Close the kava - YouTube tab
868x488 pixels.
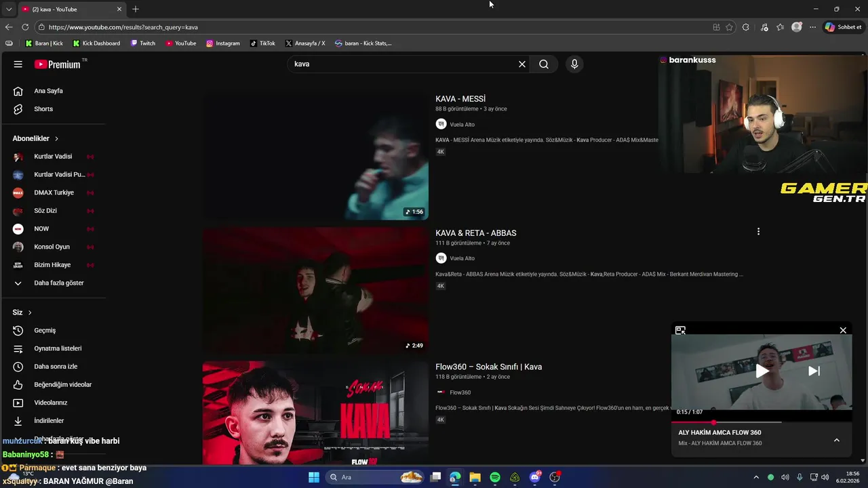(x=119, y=9)
